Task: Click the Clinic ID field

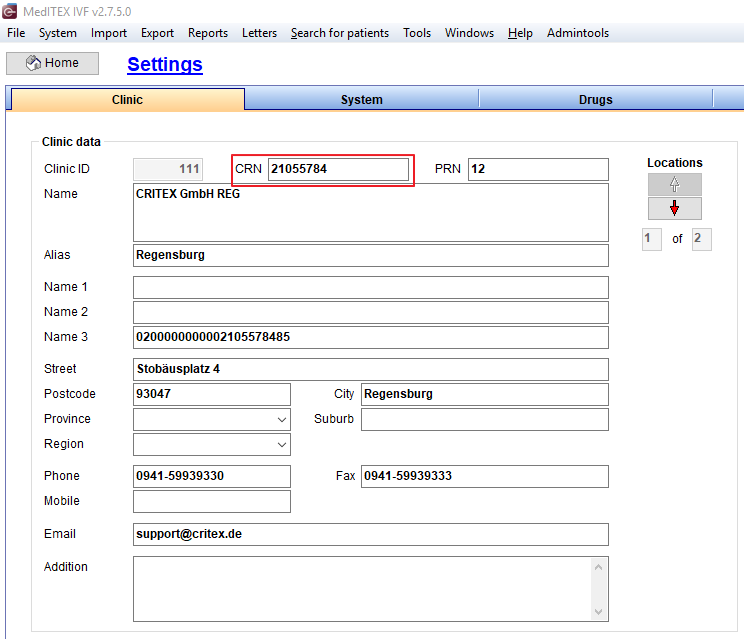Action: (x=168, y=169)
